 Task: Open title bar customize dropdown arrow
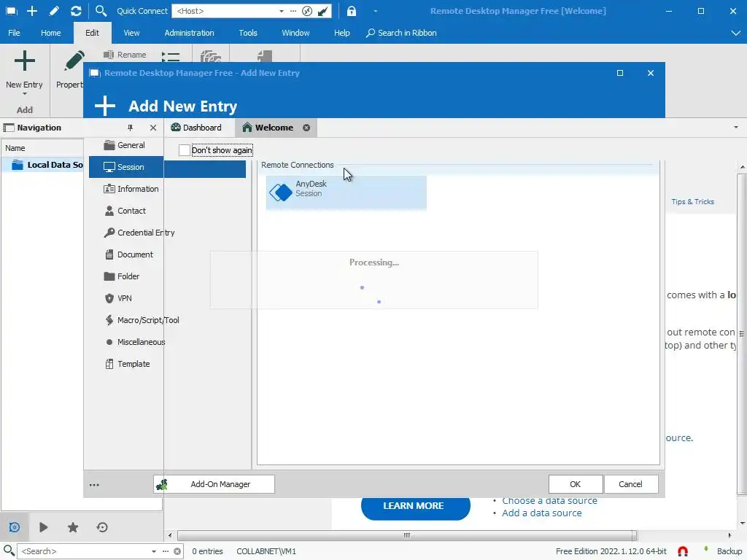(375, 11)
